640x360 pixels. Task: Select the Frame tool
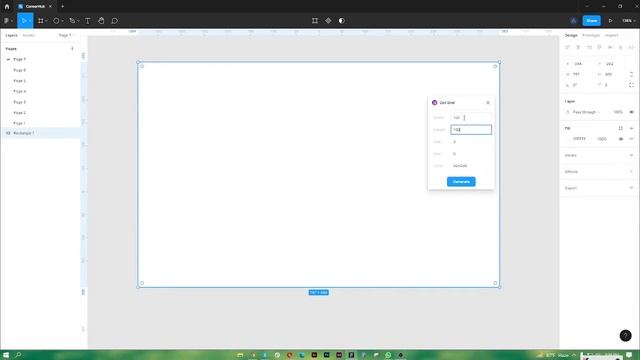click(x=40, y=20)
